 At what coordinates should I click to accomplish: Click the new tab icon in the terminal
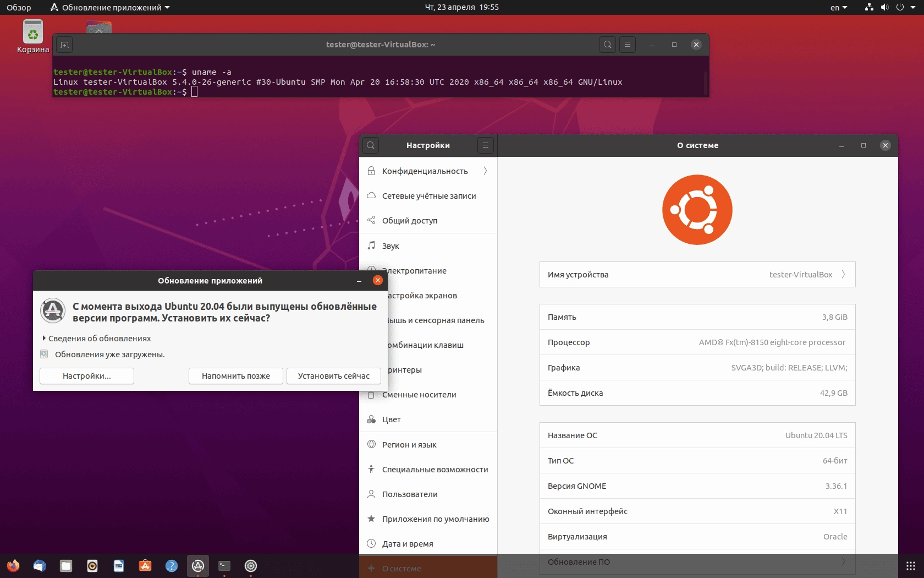click(64, 45)
